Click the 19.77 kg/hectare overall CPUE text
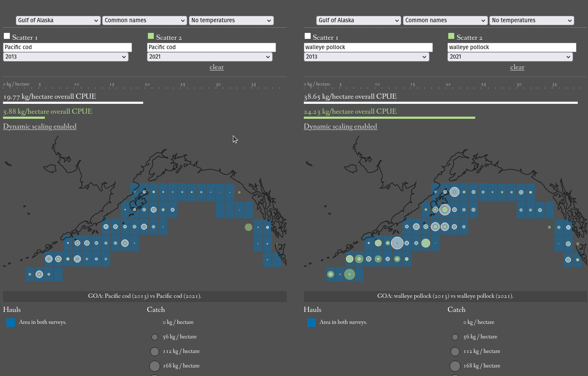The image size is (588, 376). [50, 97]
